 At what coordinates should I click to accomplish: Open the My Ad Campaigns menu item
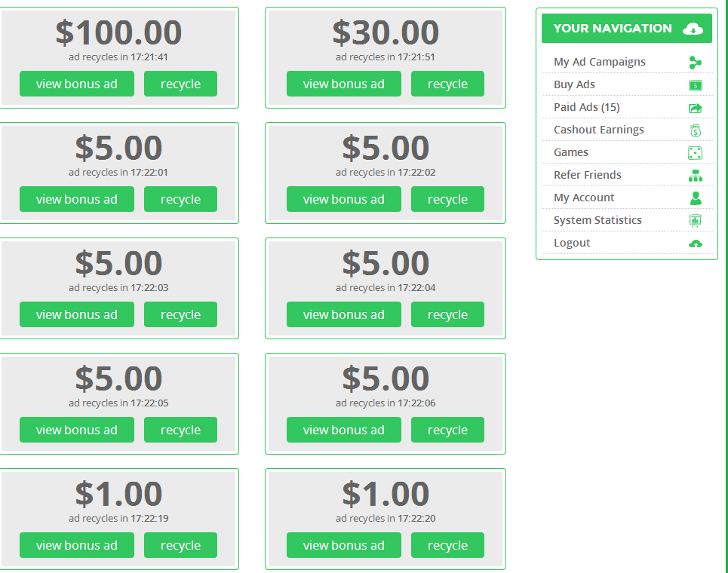pyautogui.click(x=599, y=62)
